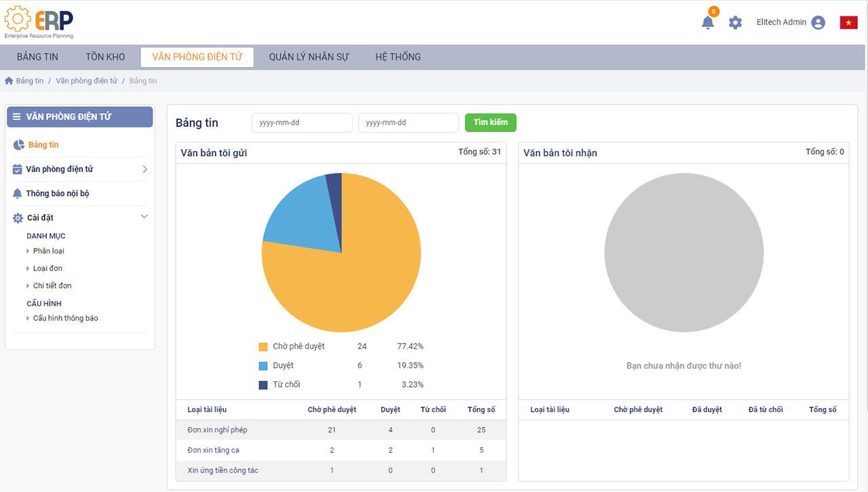Open Phân loại under Danh mục
This screenshot has width=868, height=492.
coord(49,251)
